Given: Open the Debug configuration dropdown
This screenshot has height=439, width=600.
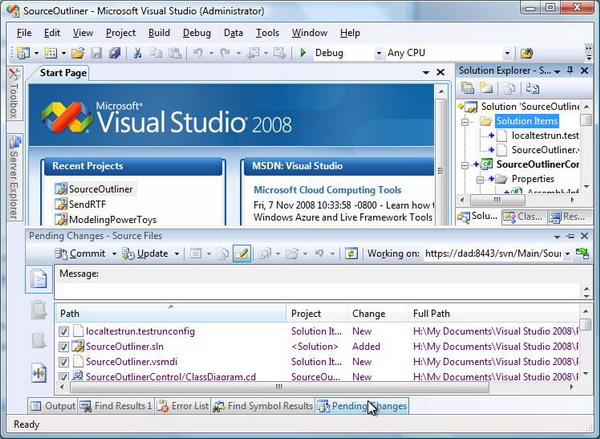Looking at the screenshot, I should coord(378,53).
